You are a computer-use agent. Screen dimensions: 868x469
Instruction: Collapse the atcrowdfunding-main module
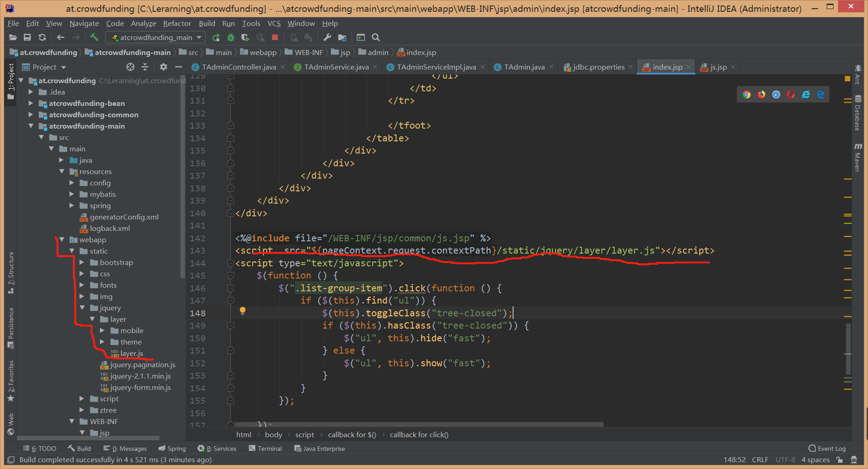click(x=31, y=126)
